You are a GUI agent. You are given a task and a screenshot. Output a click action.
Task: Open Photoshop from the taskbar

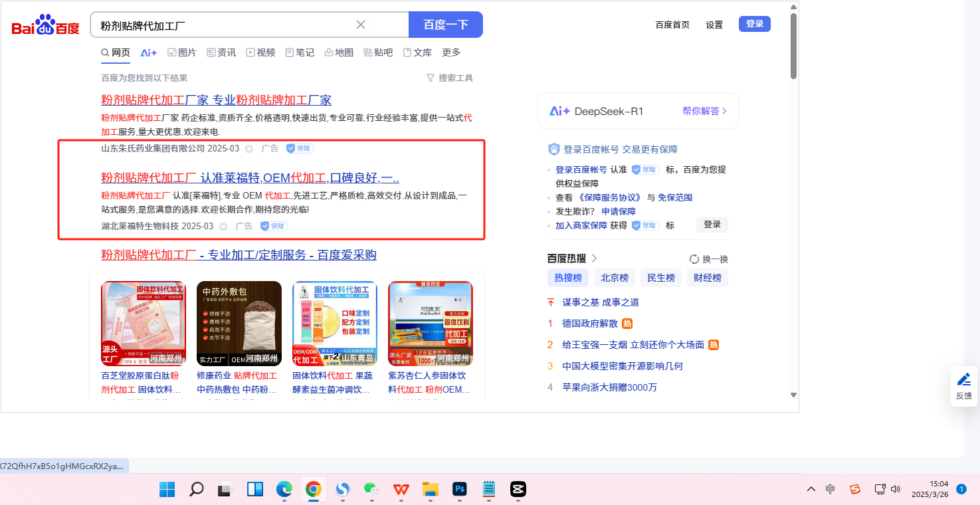459,490
